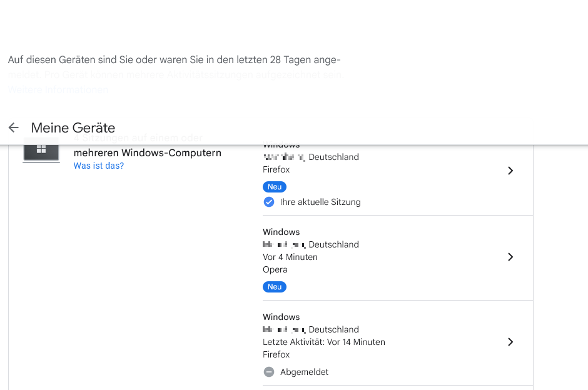Expand the signed-out Firefox session chevron
The image size is (588, 390).
coord(510,342)
